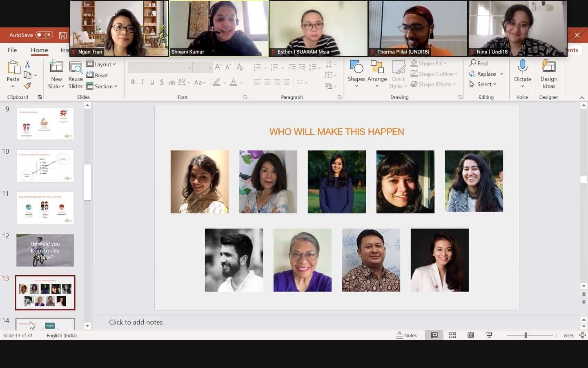Open the Shapes gallery
The image size is (588, 368).
click(x=356, y=74)
